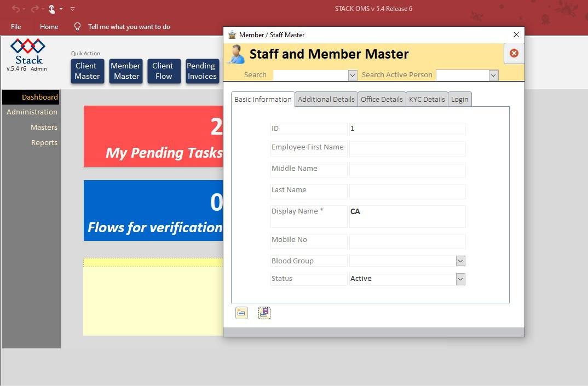Open My Pending Tasks red tile

(153, 136)
